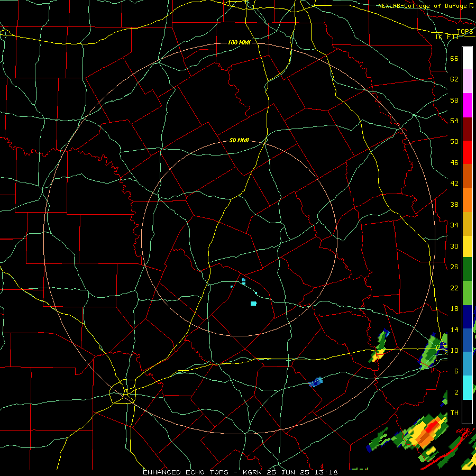476x476 pixels.
Task: Click the legend value "58"
Action: (454, 100)
